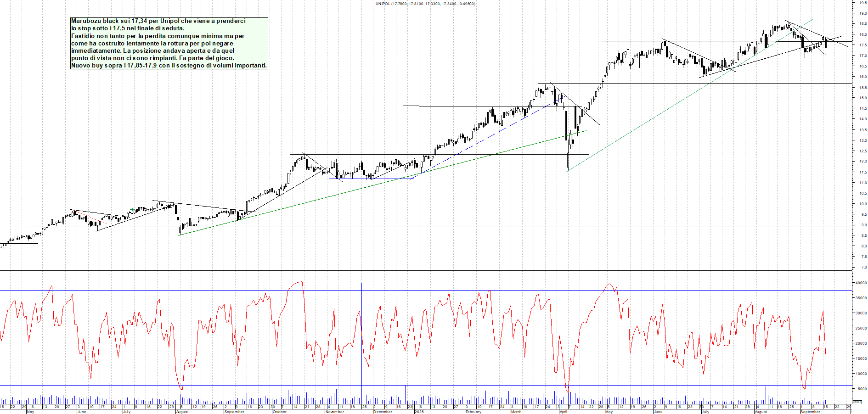The image size is (868, 414).
Task: Click the 40000 oscillator axis label
Action: tap(861, 283)
